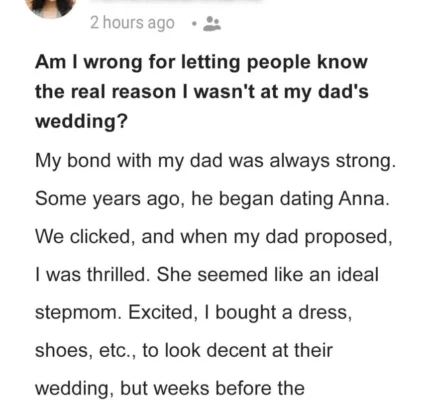The image size is (428, 400).
Task: Click the phrase "She seemed like an ideal"
Action: pyautogui.click(x=268, y=275)
